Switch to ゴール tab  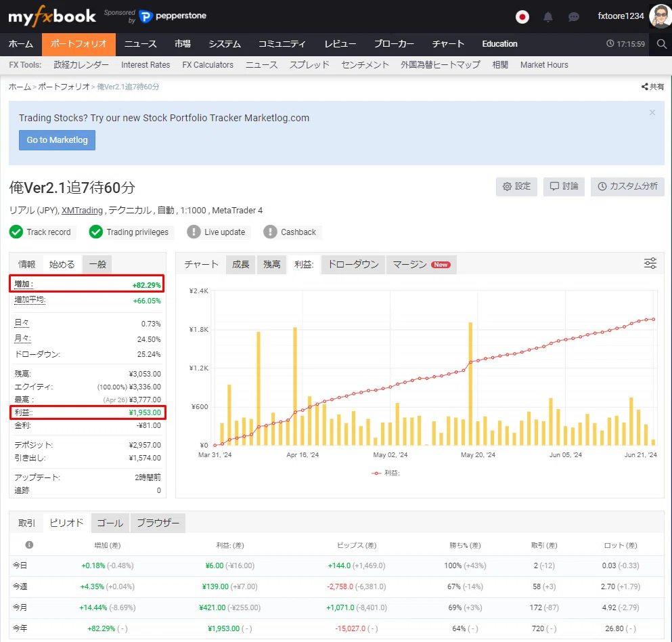click(110, 523)
